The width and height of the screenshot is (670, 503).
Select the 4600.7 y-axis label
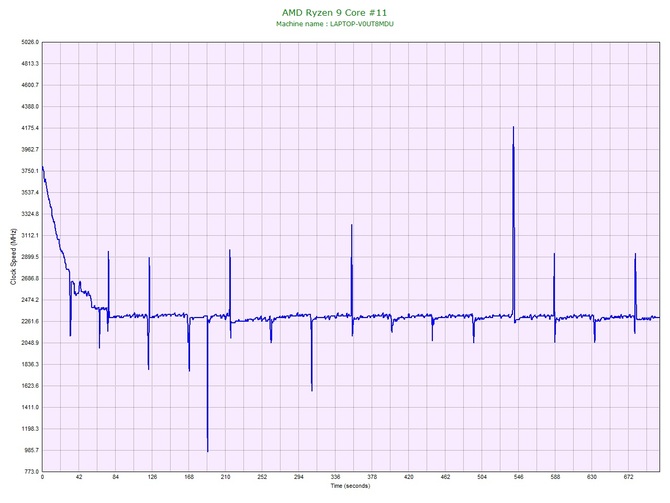(30, 85)
